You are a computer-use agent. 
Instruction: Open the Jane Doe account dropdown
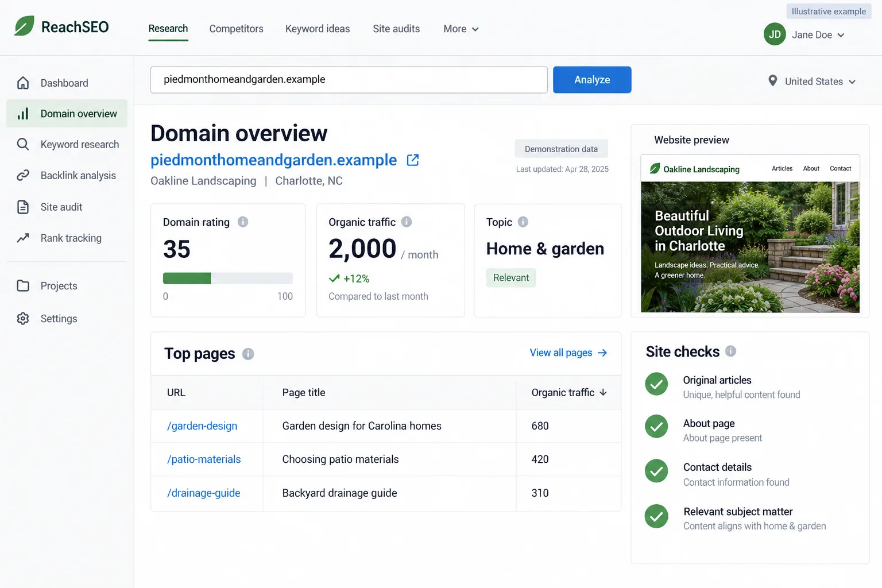(x=818, y=34)
